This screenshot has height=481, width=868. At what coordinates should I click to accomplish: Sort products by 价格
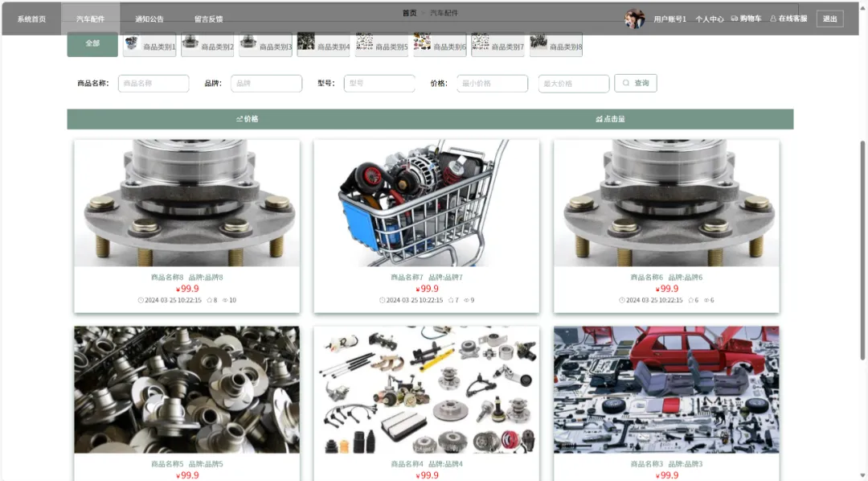tap(248, 119)
